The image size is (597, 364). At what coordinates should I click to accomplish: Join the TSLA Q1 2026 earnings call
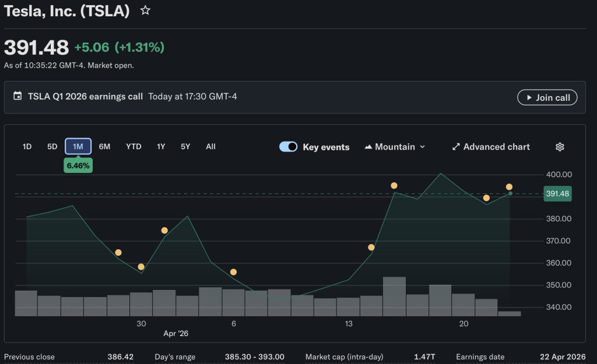(547, 98)
